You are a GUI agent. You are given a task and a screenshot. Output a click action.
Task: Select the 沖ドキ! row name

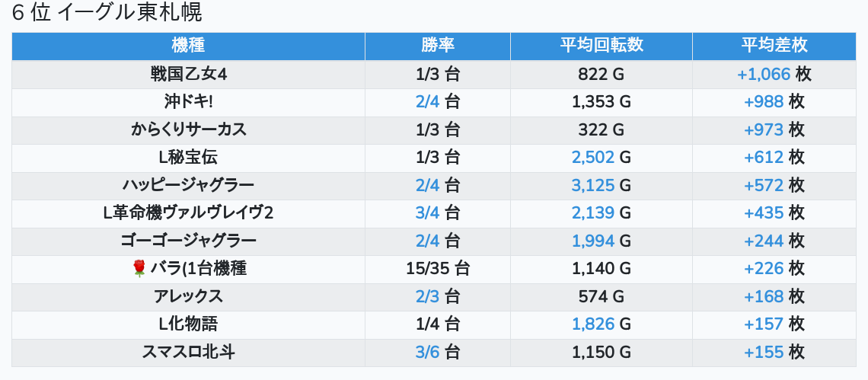(x=189, y=102)
